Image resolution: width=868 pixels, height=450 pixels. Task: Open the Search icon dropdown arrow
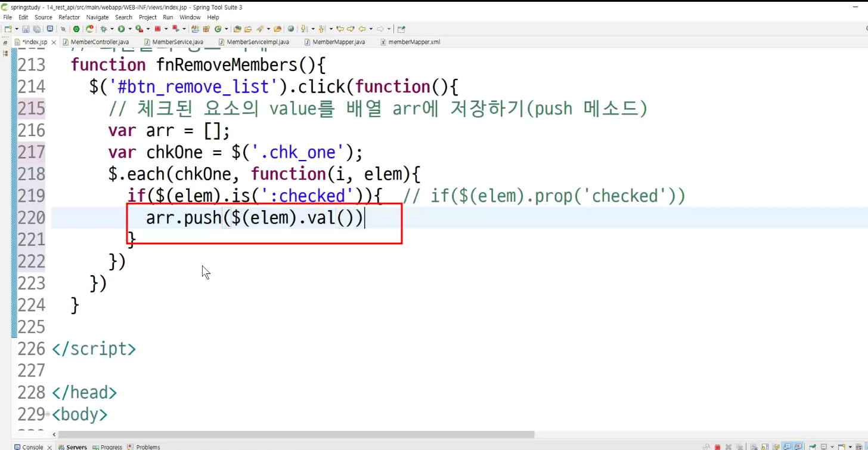[268, 29]
